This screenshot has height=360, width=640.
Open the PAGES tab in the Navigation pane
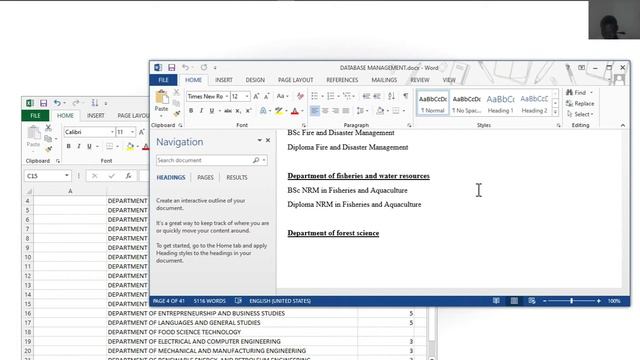coord(205,178)
